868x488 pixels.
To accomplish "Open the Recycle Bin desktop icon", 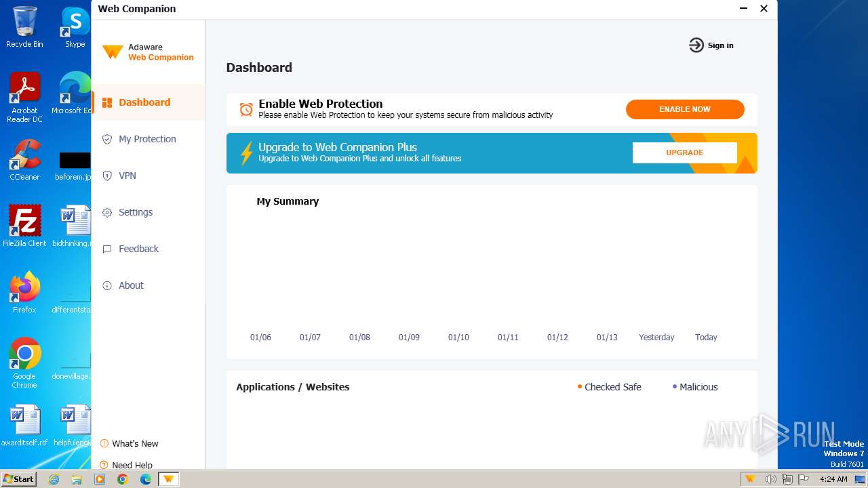I will (x=24, y=28).
